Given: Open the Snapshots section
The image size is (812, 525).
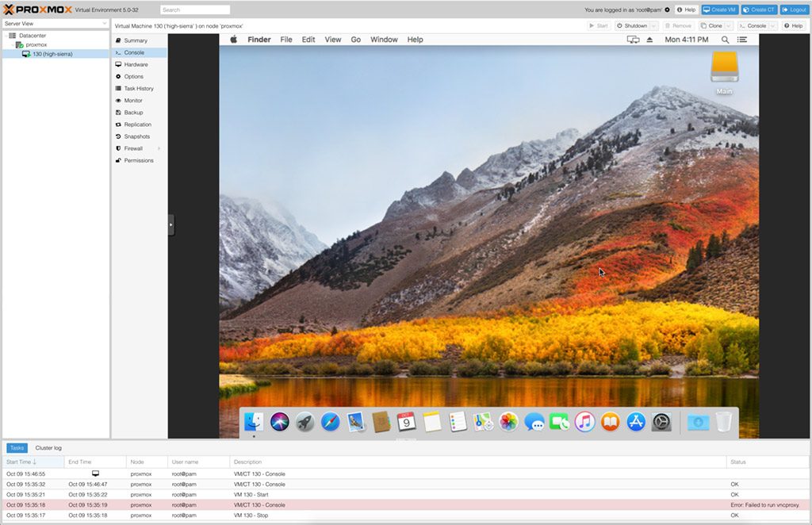Looking at the screenshot, I should click(136, 136).
